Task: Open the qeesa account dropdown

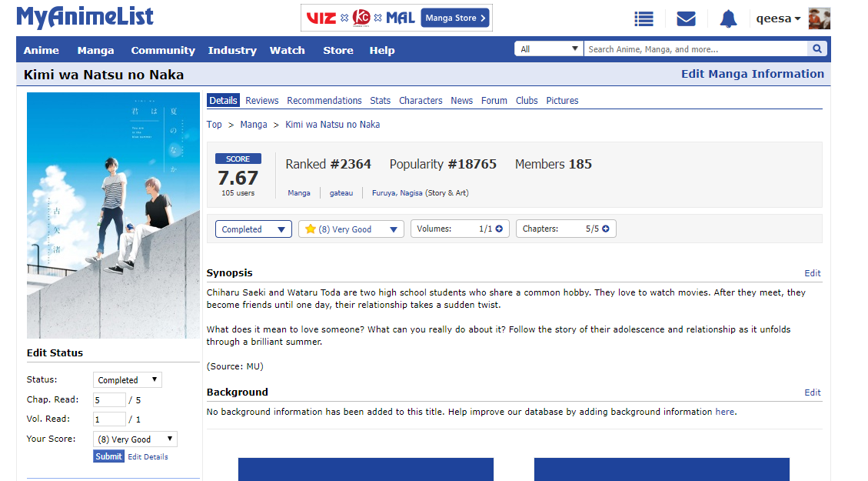Action: pos(777,18)
